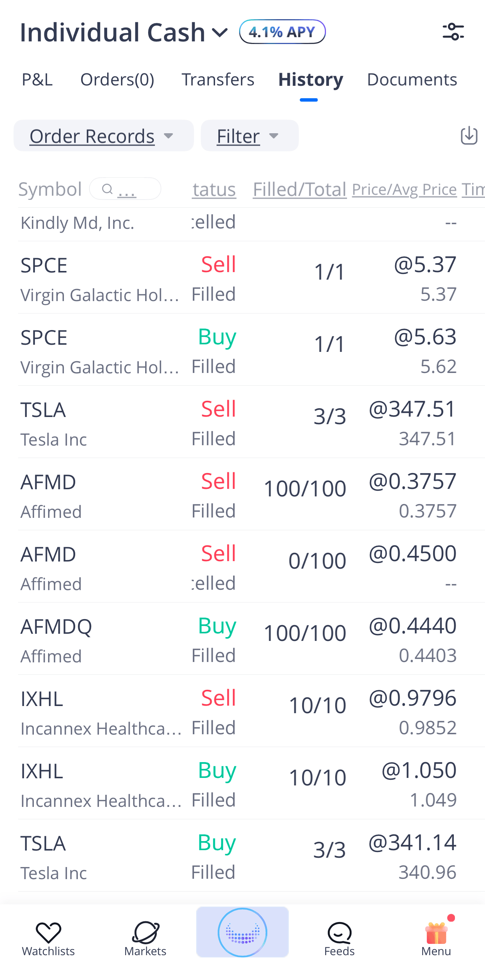This screenshot has width=485, height=980.
Task: Expand the Individual Cash account chevron
Action: click(x=220, y=33)
